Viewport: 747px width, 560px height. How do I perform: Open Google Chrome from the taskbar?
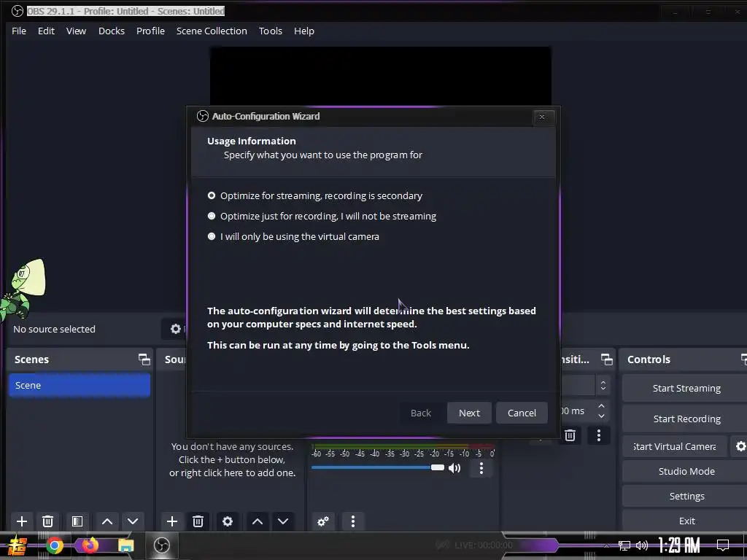pos(55,545)
